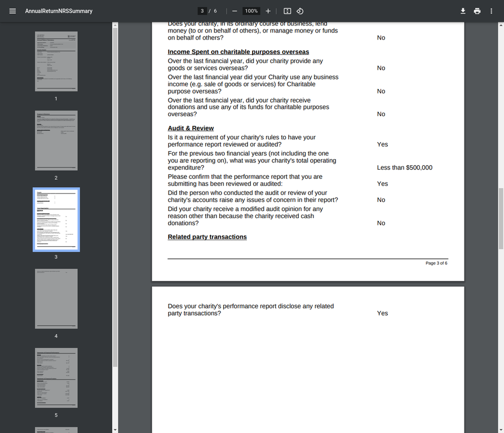The image size is (504, 433).
Task: Click the Audit & Review heading
Action: click(191, 129)
